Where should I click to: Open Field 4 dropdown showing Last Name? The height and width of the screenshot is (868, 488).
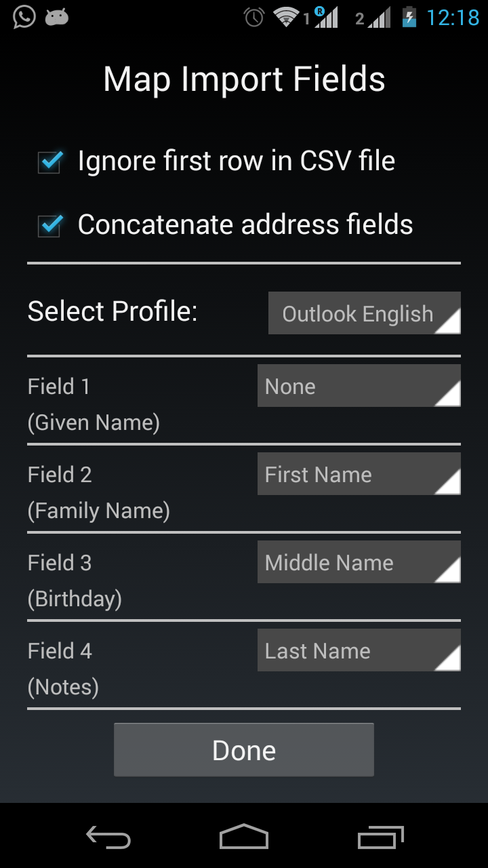359,650
